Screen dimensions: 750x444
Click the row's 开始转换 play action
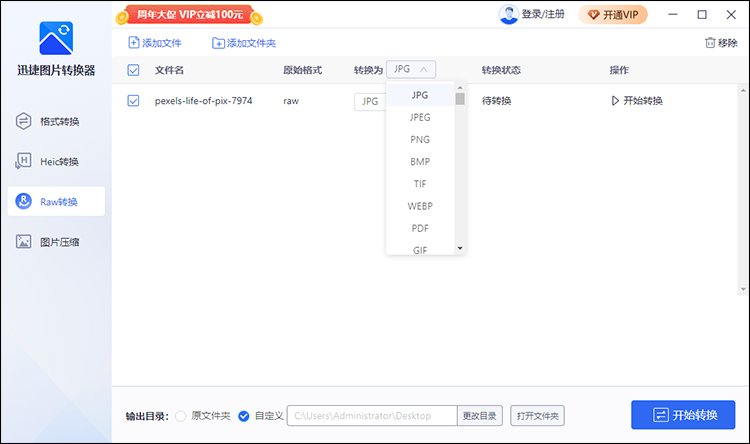tap(637, 101)
